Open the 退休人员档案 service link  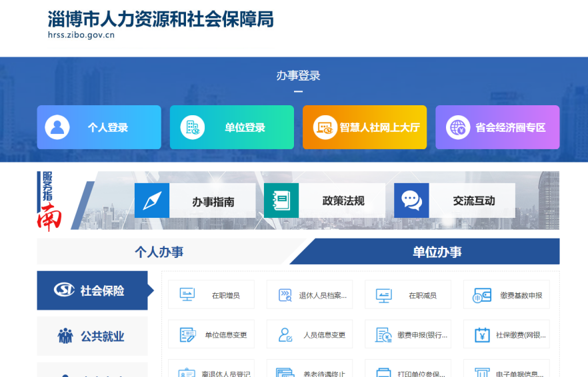310,295
